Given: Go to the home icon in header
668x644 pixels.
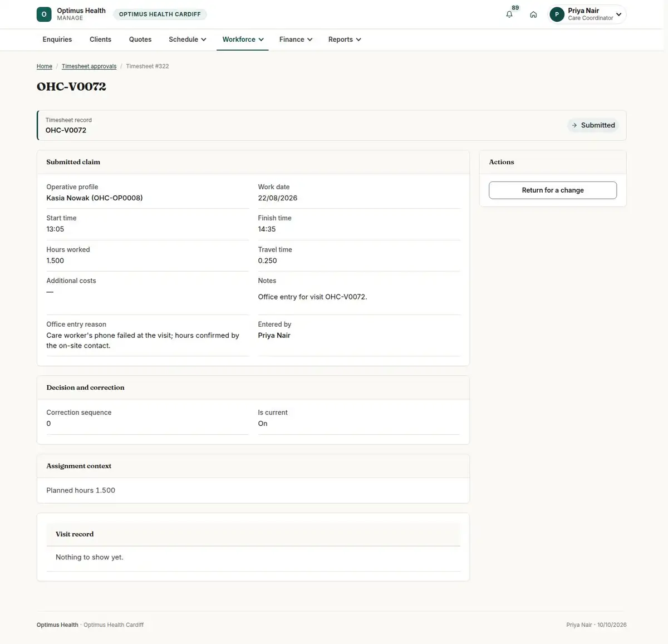Looking at the screenshot, I should [533, 14].
